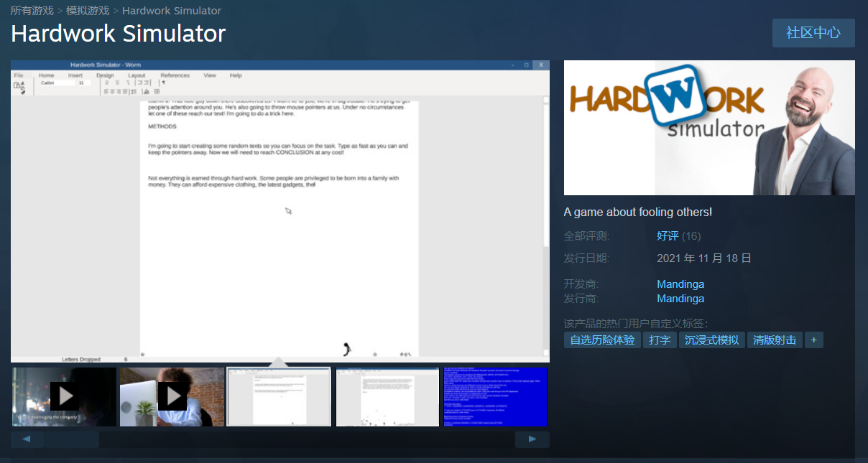Screen dimensions: 868x463
Task: Select the highlighted third screenshot thumbnail
Action: 279,397
